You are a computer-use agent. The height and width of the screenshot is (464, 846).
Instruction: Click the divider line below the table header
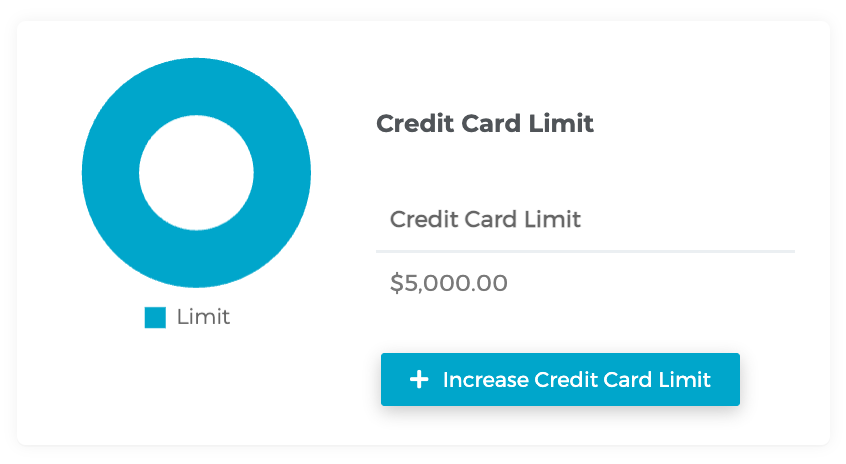pyautogui.click(x=585, y=251)
